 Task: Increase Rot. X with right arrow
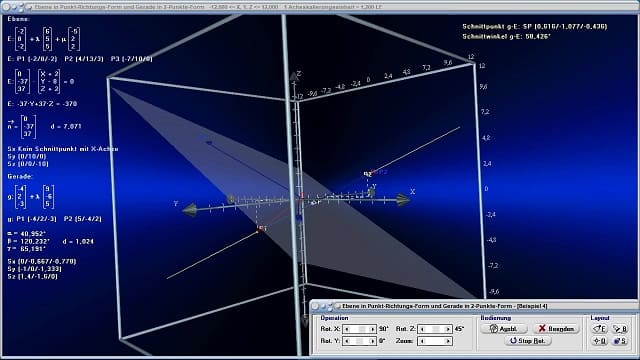(x=372, y=329)
